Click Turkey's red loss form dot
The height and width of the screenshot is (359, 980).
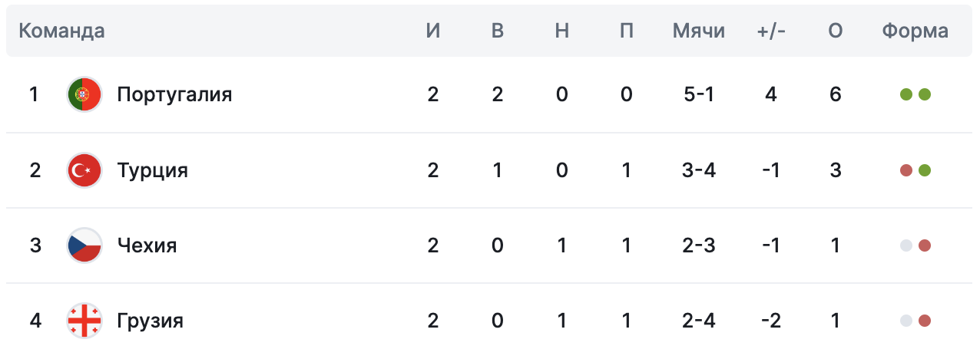tap(906, 170)
